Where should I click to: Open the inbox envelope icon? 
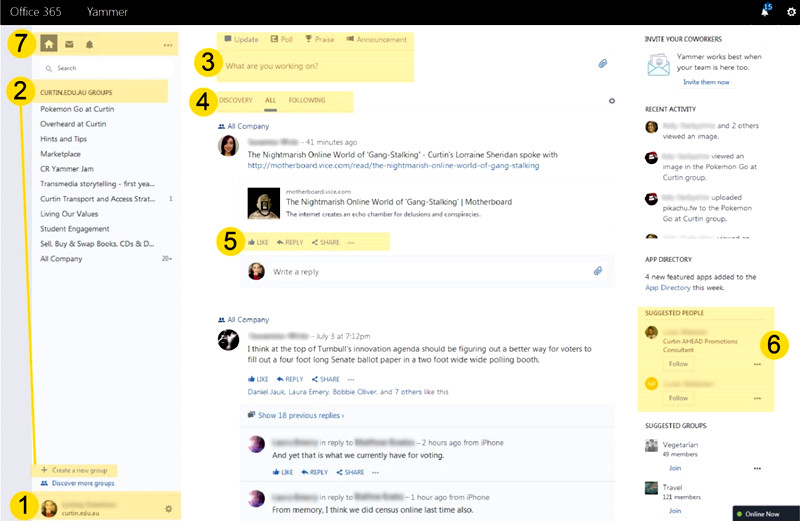[x=69, y=44]
